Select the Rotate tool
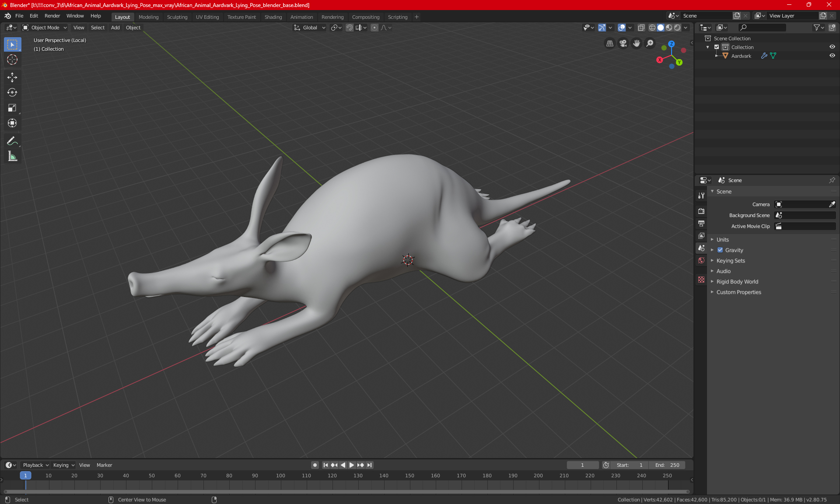Image resolution: width=840 pixels, height=504 pixels. [12, 92]
